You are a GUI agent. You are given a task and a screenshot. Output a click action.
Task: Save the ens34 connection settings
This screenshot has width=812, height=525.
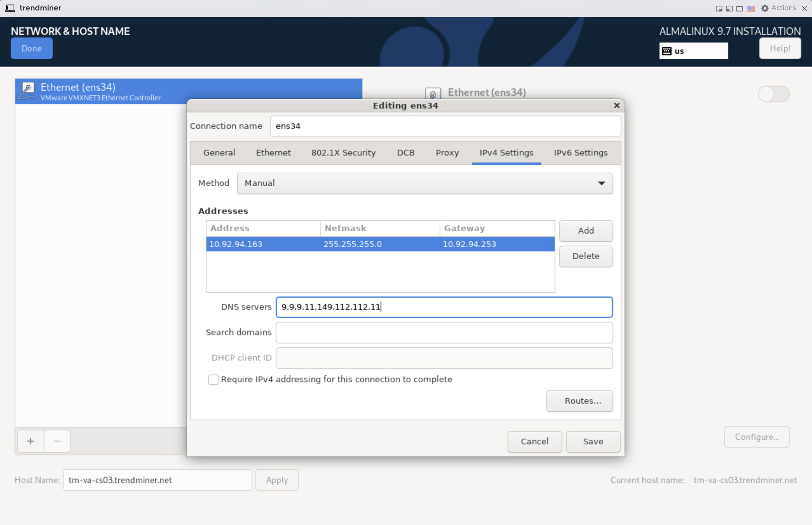tap(593, 442)
